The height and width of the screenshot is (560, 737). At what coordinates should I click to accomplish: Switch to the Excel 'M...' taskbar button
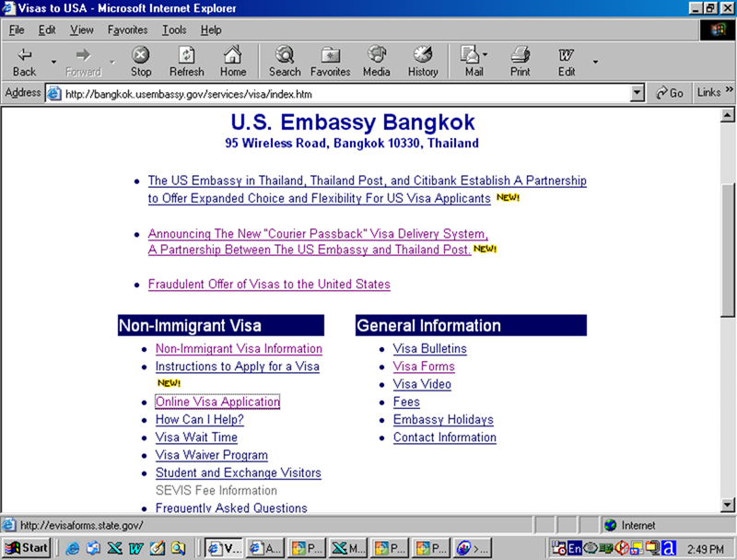click(x=347, y=548)
